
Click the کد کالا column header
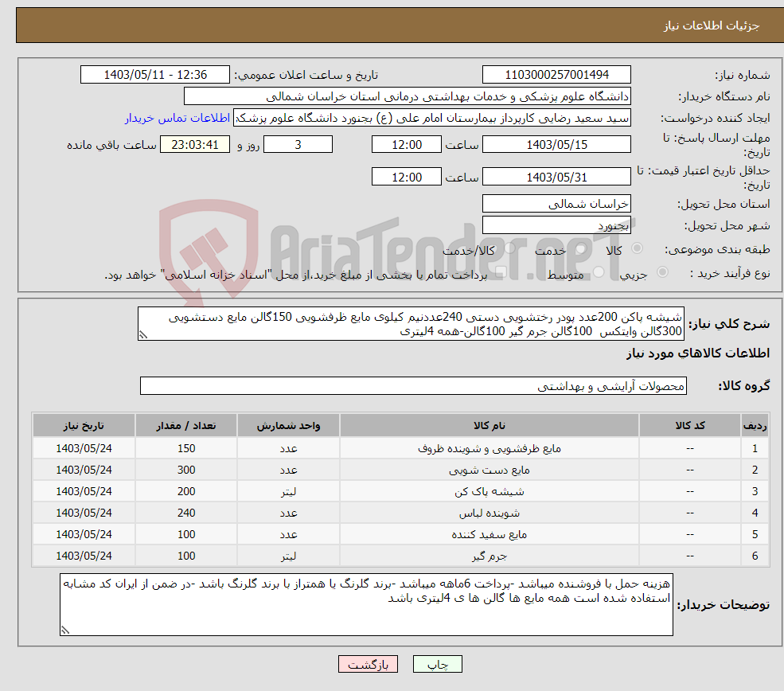690,425
